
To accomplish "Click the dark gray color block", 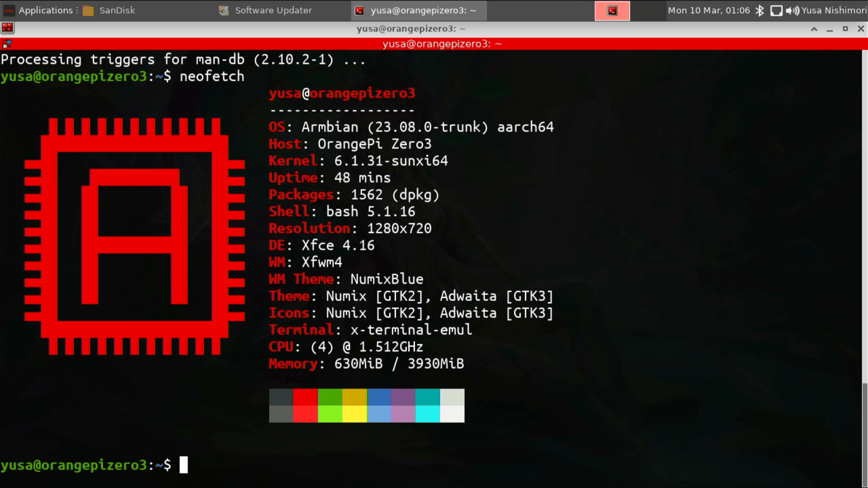I will 281,397.
